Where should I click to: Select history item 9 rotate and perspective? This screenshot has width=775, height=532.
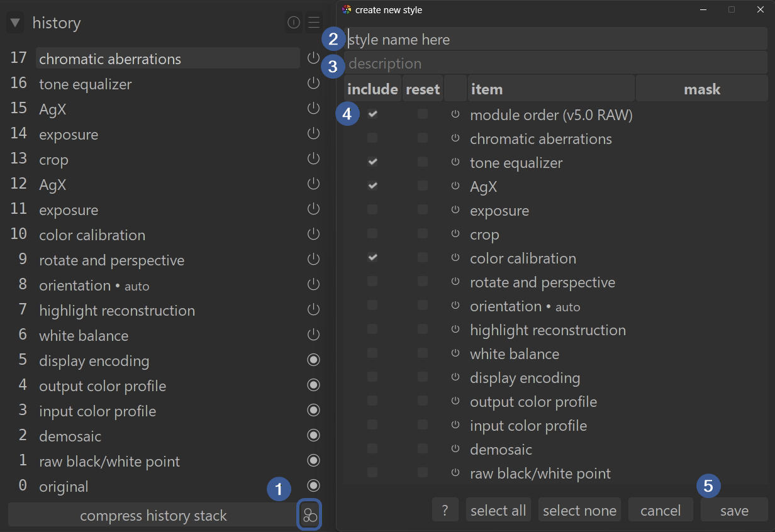click(x=111, y=260)
